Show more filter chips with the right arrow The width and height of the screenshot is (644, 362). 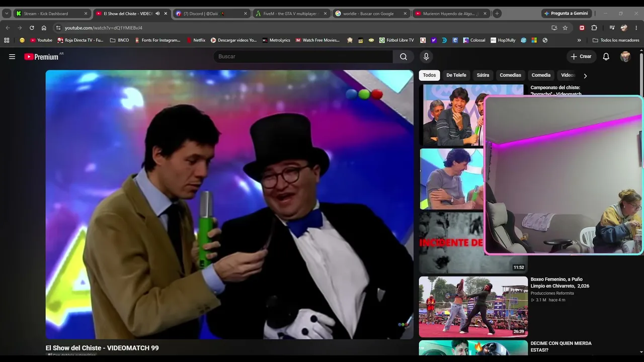[585, 75]
